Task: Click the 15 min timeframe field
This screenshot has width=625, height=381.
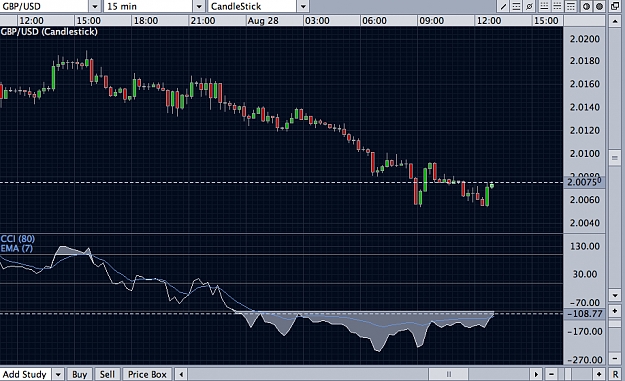Action: tap(148, 6)
